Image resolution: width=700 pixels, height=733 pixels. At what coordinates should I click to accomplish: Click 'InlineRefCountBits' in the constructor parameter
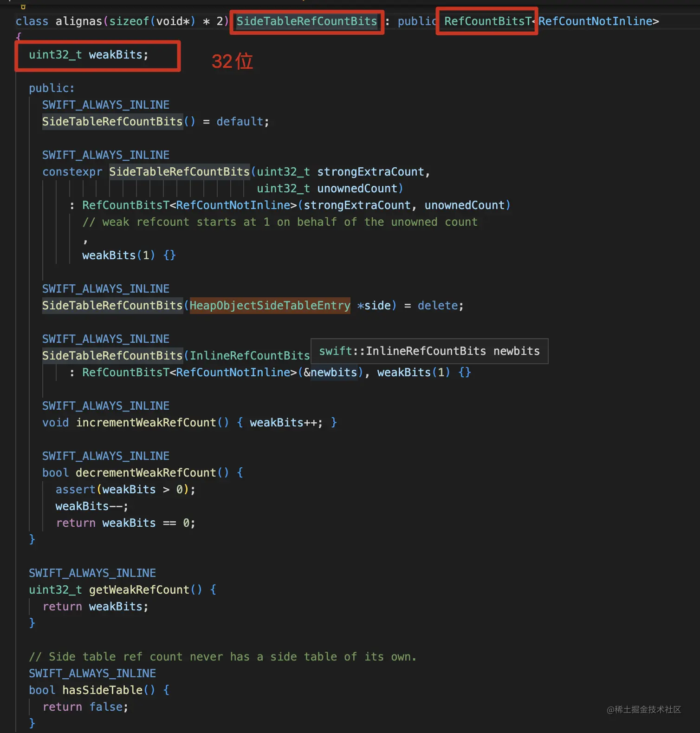coord(250,356)
